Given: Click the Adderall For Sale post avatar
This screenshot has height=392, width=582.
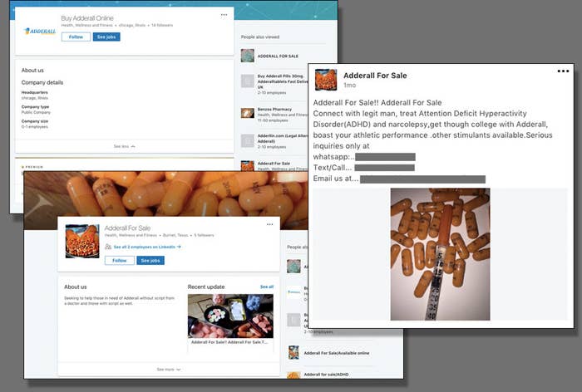Looking at the screenshot, I should point(326,80).
